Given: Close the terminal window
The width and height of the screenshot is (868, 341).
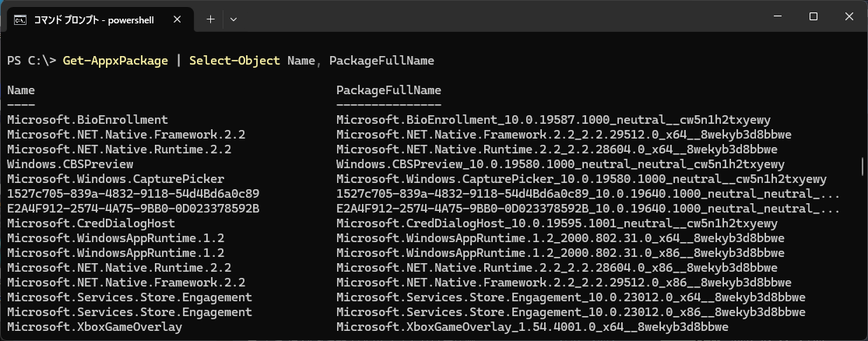Looking at the screenshot, I should pos(849,16).
